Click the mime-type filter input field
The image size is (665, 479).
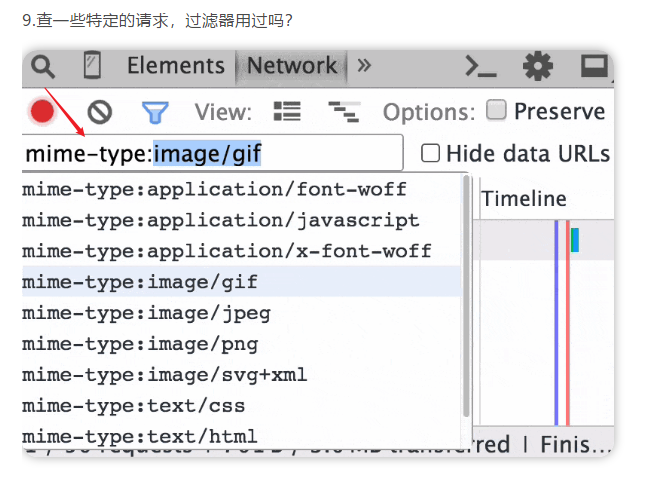click(x=212, y=153)
